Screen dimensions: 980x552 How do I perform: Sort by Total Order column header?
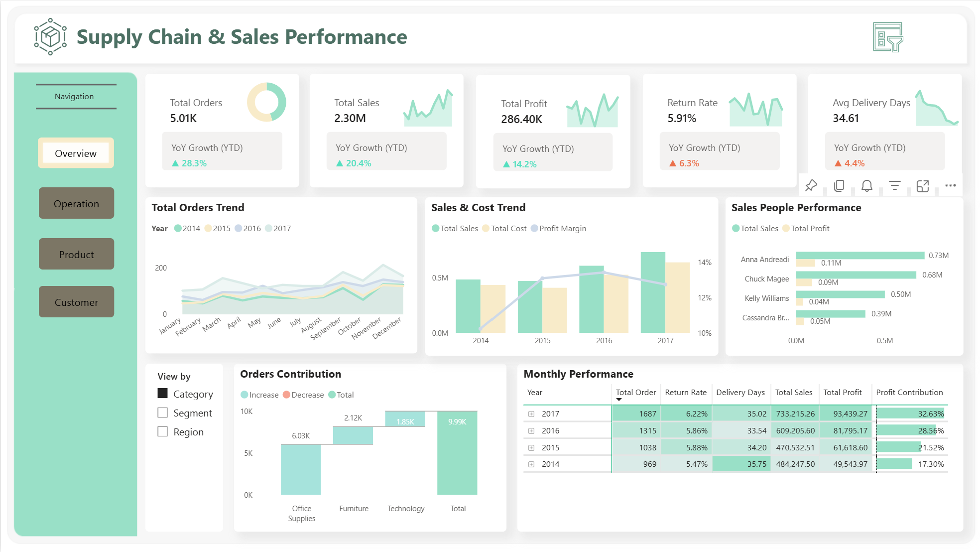coord(635,393)
